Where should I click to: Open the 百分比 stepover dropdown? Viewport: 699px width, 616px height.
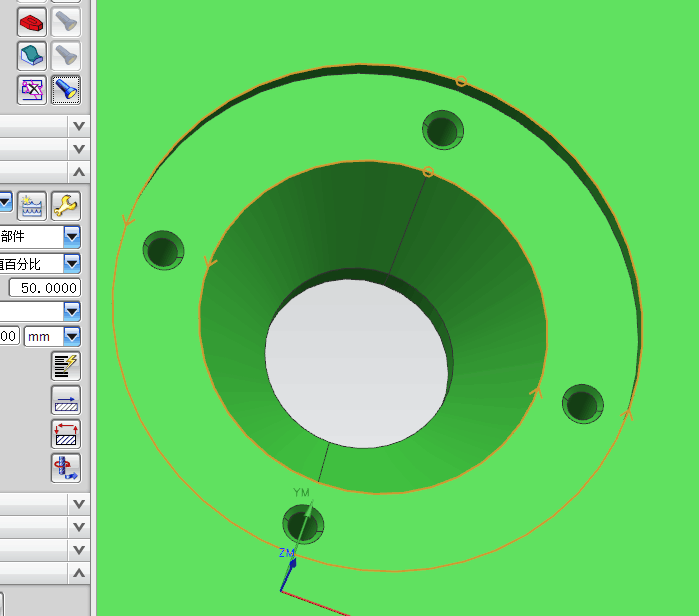tap(72, 263)
